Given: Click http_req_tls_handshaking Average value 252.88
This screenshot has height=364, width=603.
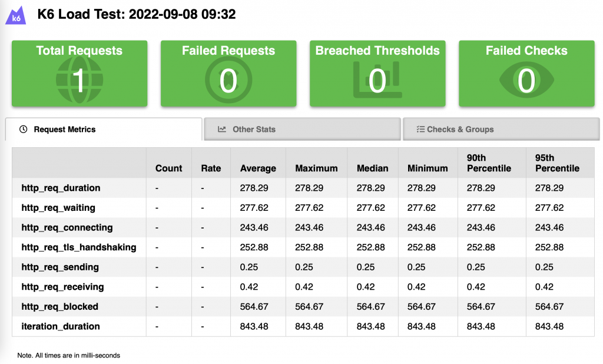Looking at the screenshot, I should (254, 247).
